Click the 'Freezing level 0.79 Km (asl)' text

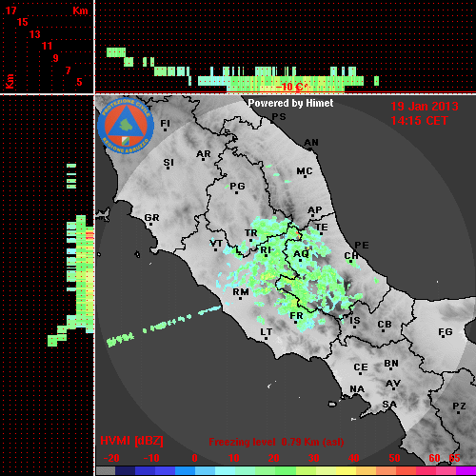click(x=276, y=442)
